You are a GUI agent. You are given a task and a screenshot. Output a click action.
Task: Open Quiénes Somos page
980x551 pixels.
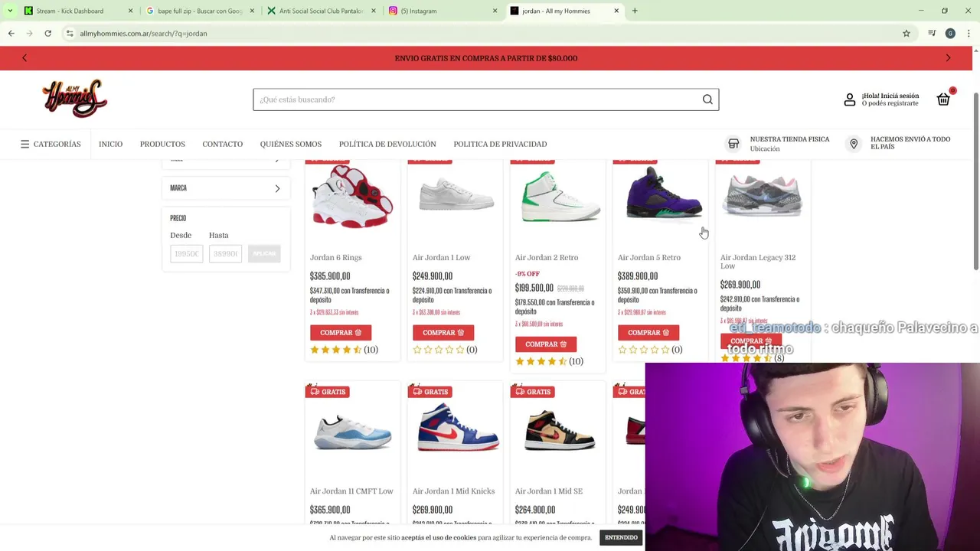click(x=290, y=144)
